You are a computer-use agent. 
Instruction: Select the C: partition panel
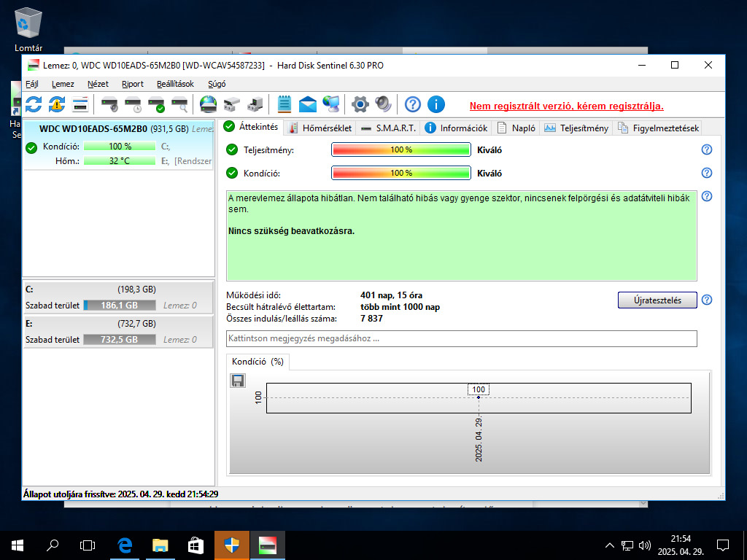(119, 297)
